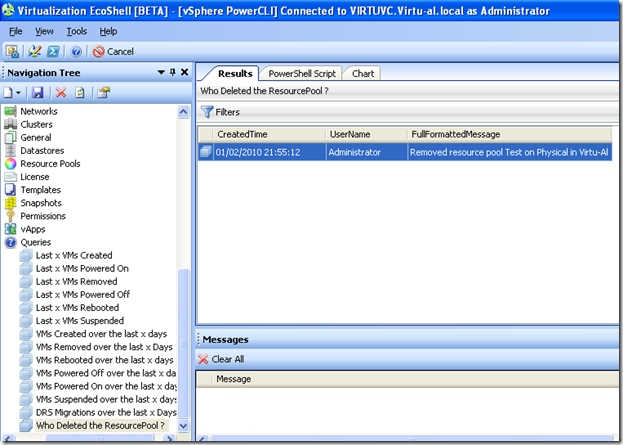Clear All messages in Messages panel
Image resolution: width=623 pixels, height=445 pixels.
click(x=221, y=360)
